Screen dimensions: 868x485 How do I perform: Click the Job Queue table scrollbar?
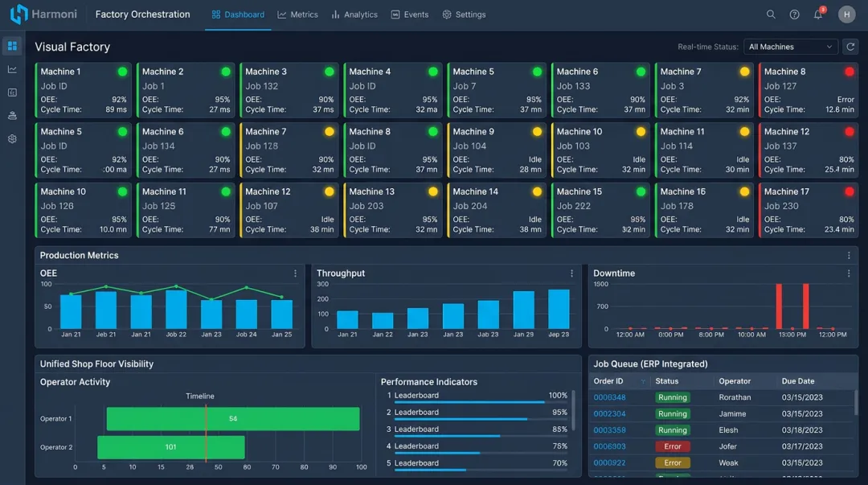coord(856,402)
